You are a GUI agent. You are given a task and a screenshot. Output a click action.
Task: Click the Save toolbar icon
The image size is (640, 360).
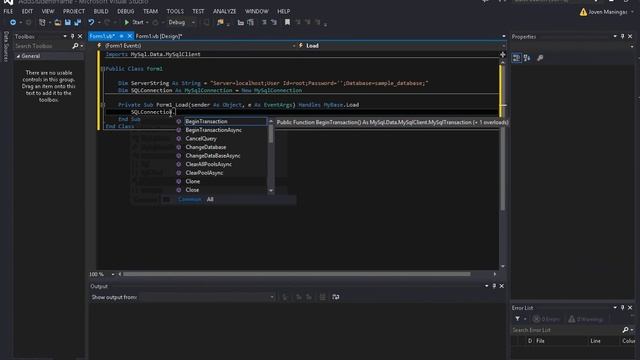coord(68,22)
